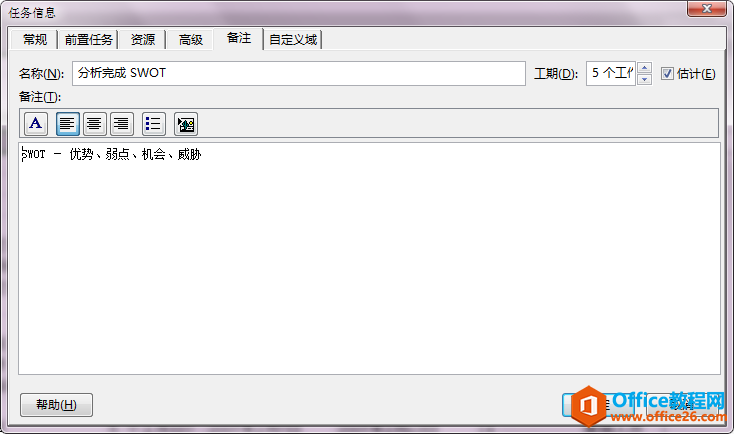This screenshot has height=434, width=734.
Task: Increase duration with the up arrow
Action: point(645,68)
